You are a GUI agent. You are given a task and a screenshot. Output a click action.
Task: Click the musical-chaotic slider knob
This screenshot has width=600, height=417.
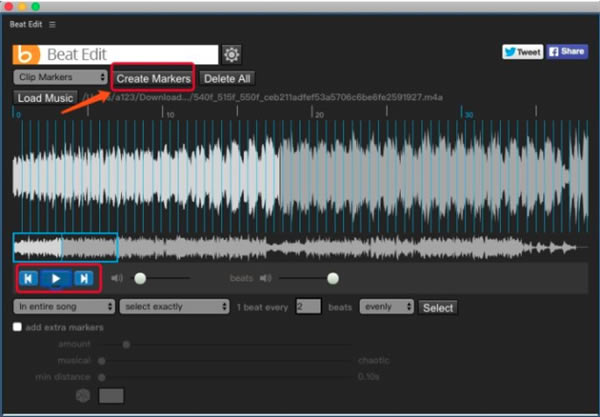coord(102,361)
